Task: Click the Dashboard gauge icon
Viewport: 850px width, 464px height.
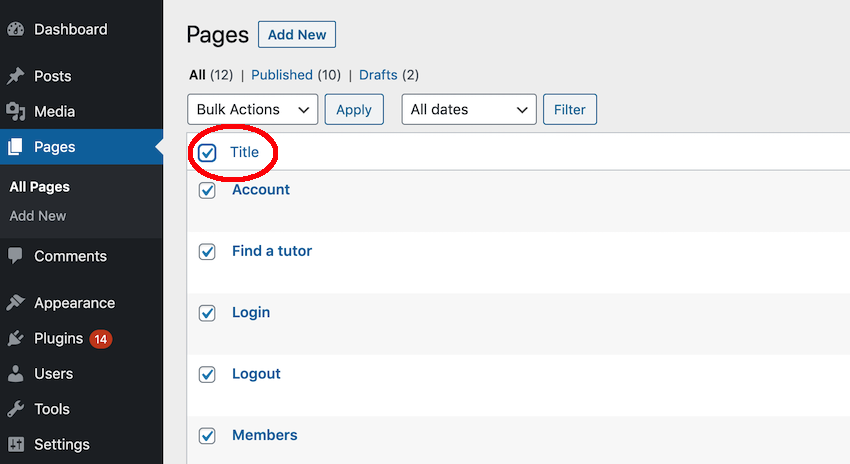Action: 15,30
